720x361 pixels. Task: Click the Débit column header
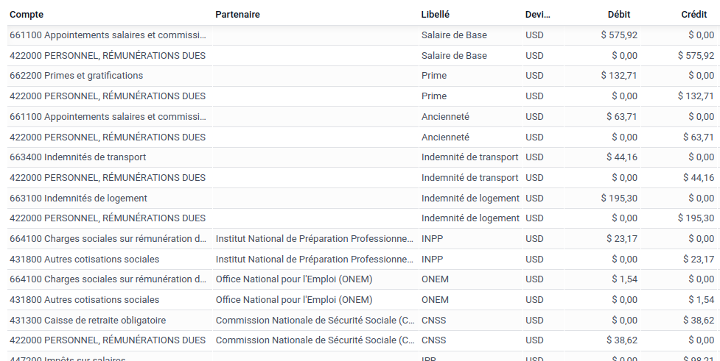pos(619,15)
